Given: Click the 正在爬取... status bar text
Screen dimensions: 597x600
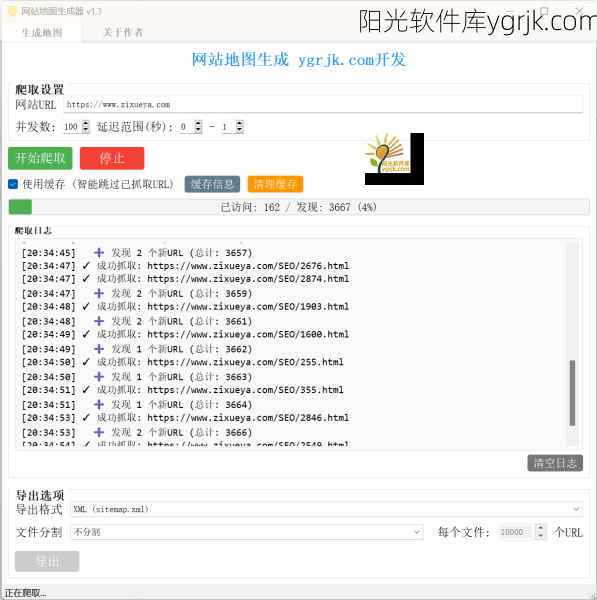Looking at the screenshot, I should coord(25,593).
